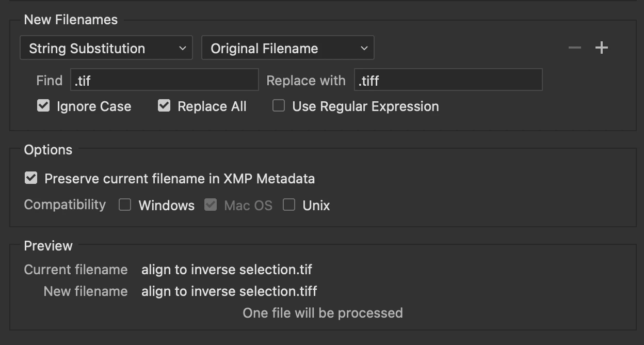The height and width of the screenshot is (345, 644).
Task: Click the Ignore Case label
Action: [94, 106]
